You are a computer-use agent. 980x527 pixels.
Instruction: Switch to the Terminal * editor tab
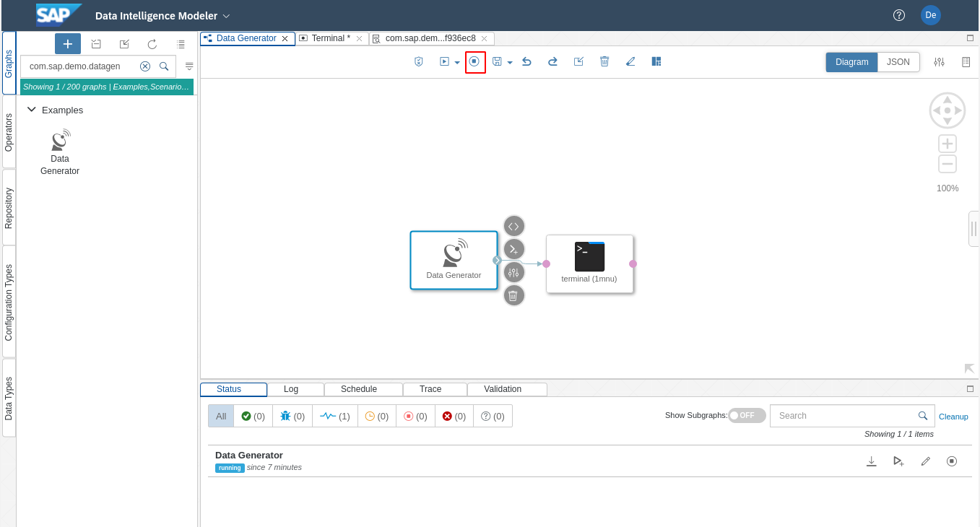click(x=331, y=38)
